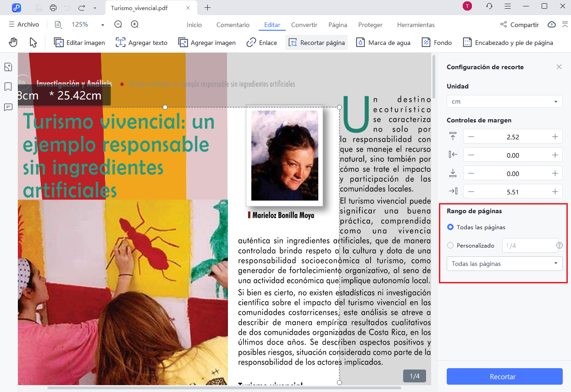Click the Enlace tool
The height and width of the screenshot is (392, 571).
click(261, 42)
